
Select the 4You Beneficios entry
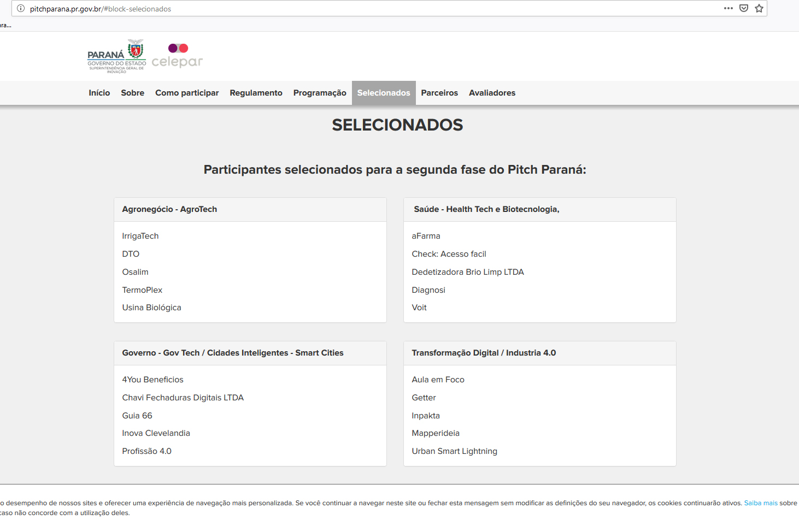click(x=152, y=380)
